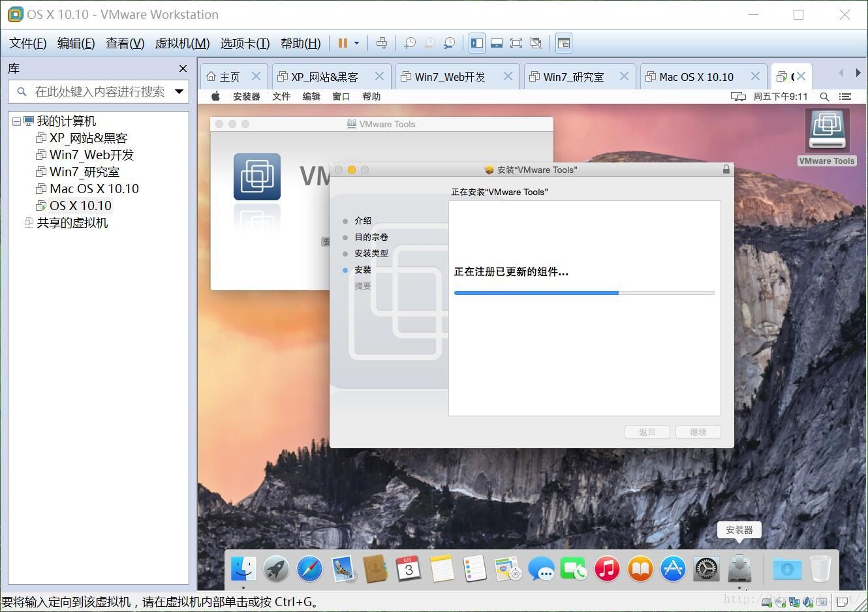Open the 选项卡(T) menu
868x612 pixels.
245,43
